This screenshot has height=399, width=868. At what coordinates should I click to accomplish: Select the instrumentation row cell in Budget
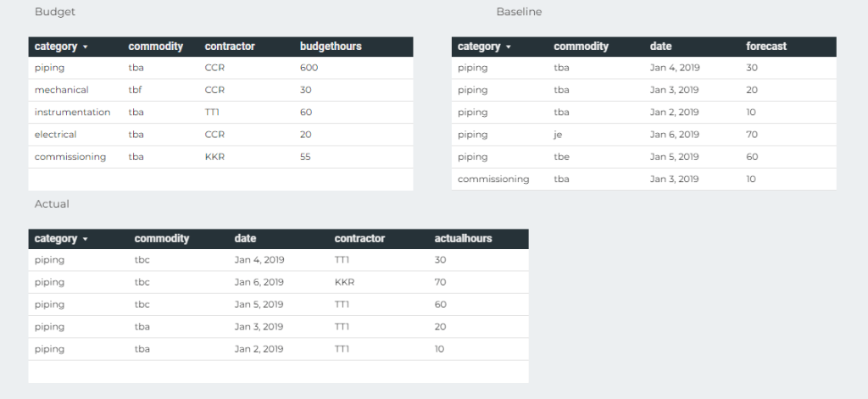[72, 112]
